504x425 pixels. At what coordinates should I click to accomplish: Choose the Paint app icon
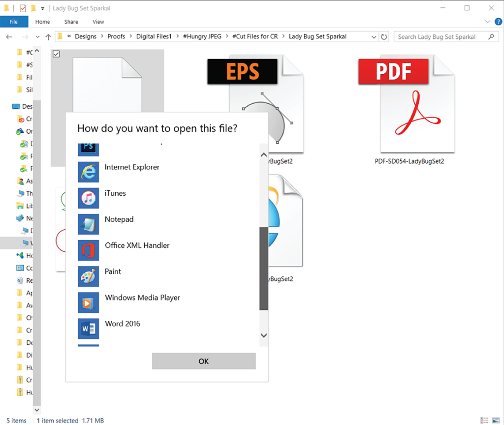coord(89,276)
